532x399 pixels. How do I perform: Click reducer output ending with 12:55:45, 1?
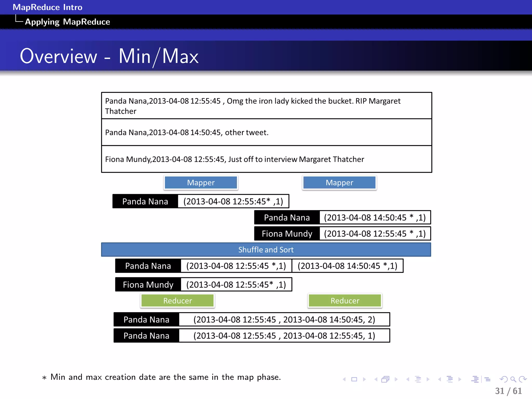[x=284, y=336]
